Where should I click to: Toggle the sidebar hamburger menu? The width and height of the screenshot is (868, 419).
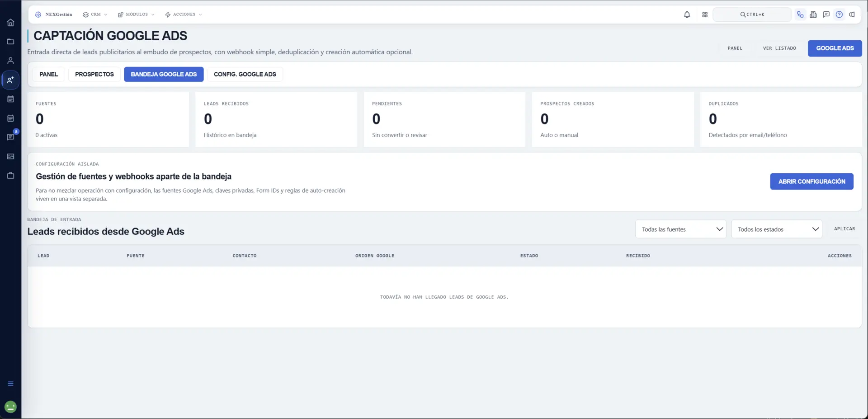point(10,384)
